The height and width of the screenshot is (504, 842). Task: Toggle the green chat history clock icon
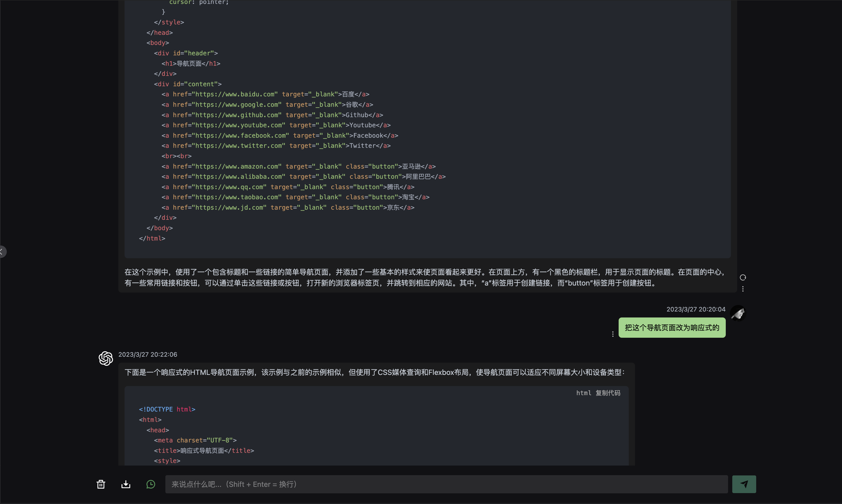(x=151, y=484)
